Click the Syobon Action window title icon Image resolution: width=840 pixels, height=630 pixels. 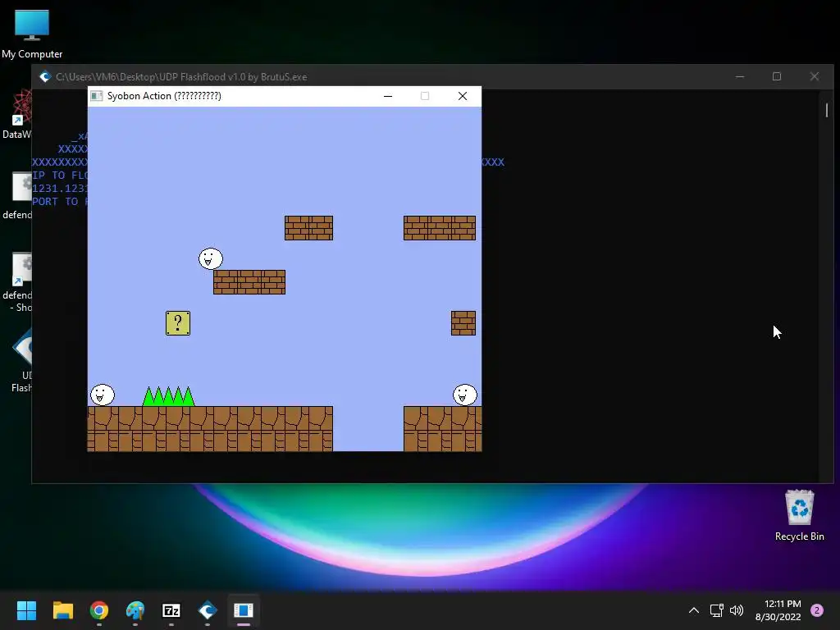(97, 96)
